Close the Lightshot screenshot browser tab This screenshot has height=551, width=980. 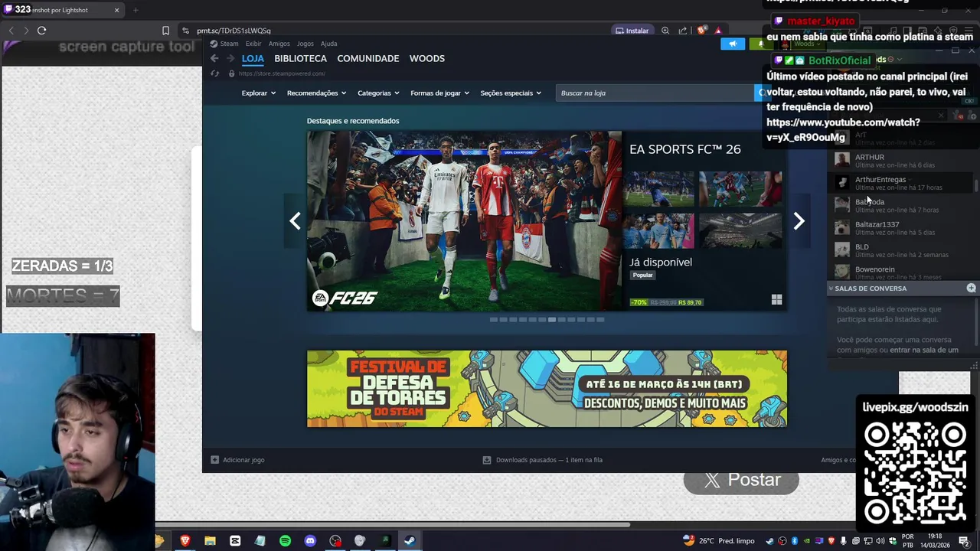(116, 10)
